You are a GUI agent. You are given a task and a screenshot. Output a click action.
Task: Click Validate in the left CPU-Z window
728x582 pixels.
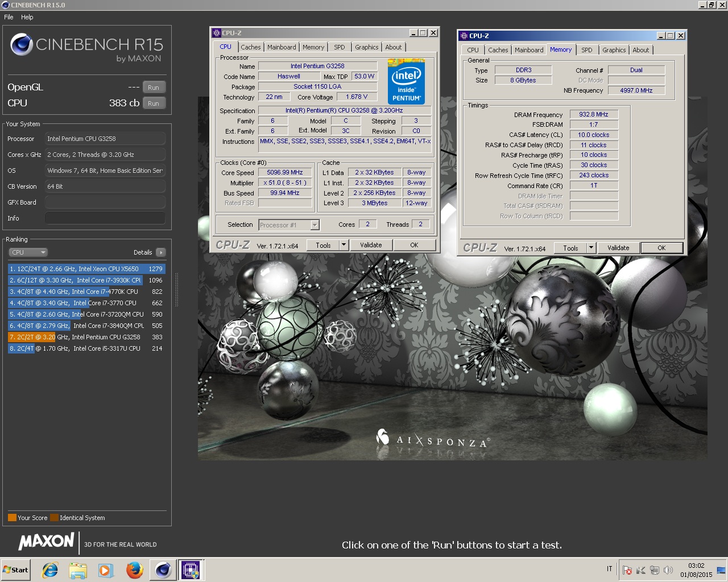[x=371, y=245]
